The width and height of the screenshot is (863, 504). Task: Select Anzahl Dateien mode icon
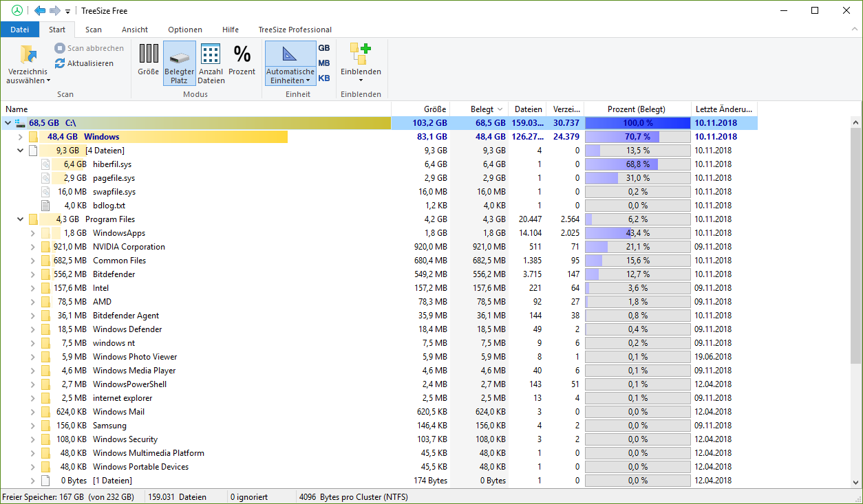211,64
